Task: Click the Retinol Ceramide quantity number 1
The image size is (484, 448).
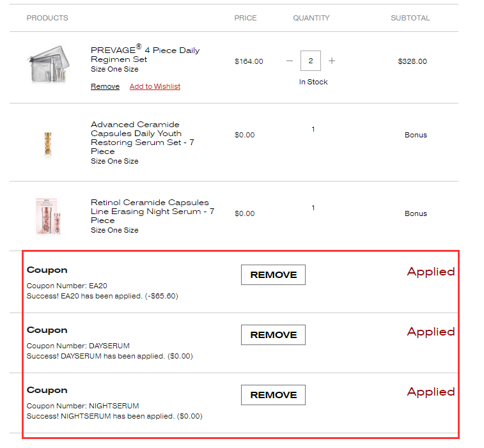Action: pyautogui.click(x=313, y=208)
